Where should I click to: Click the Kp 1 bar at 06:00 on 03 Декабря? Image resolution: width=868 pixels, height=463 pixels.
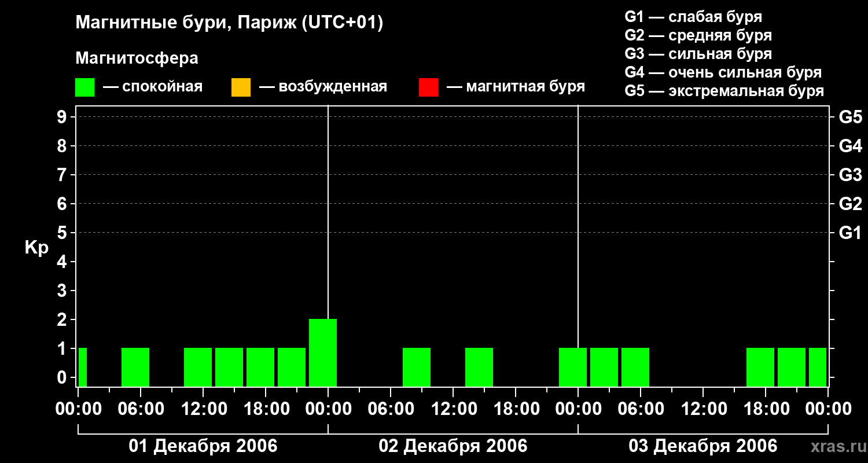point(635,367)
